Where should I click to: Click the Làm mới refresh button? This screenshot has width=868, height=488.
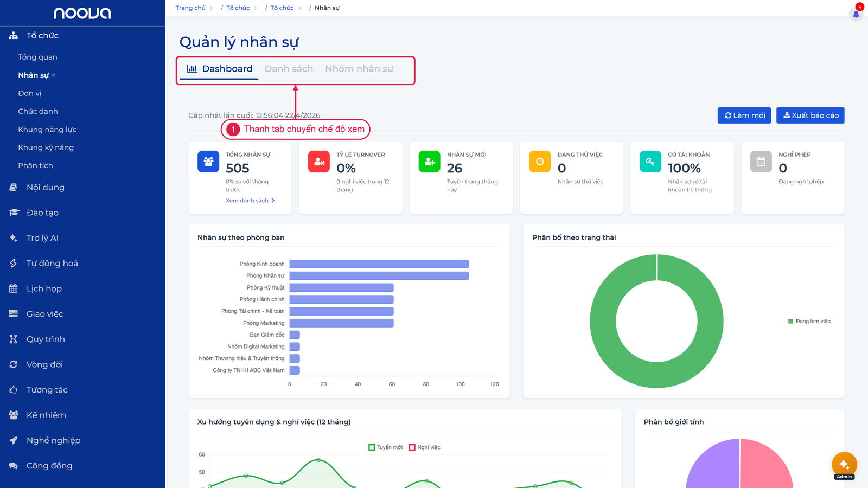[x=744, y=115]
